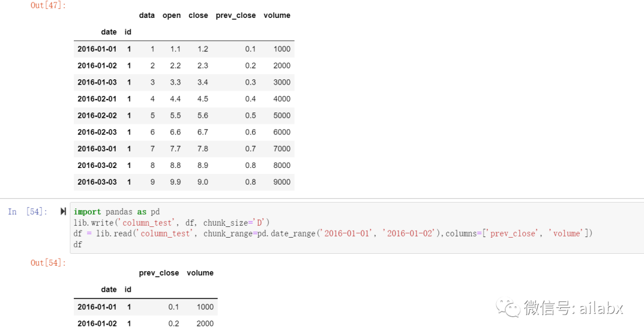Select row 2016-01-02 in the Out[54] table
This screenshot has height=336, width=644.
click(145, 323)
